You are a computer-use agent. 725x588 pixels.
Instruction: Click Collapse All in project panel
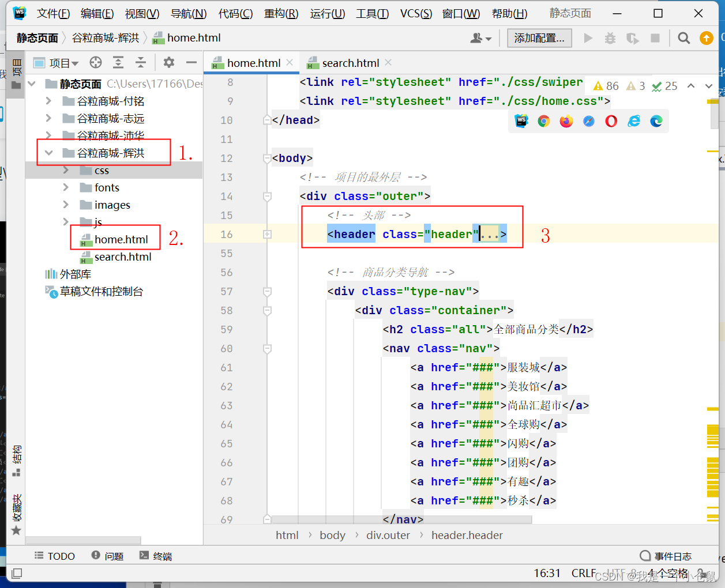point(141,62)
